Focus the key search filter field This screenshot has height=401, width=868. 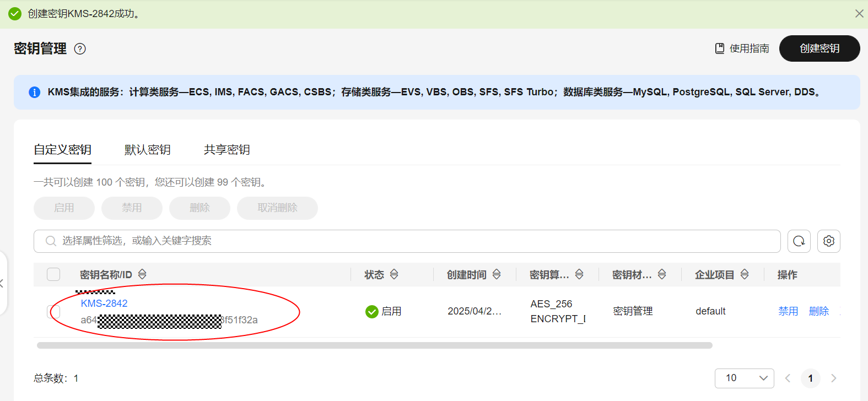[407, 241]
